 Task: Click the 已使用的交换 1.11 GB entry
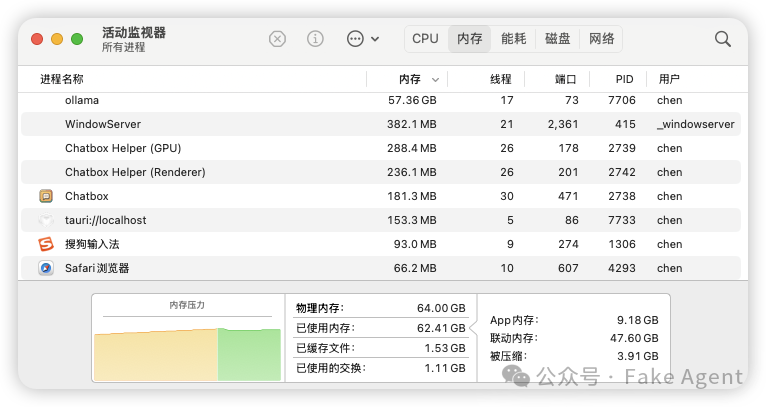point(381,368)
